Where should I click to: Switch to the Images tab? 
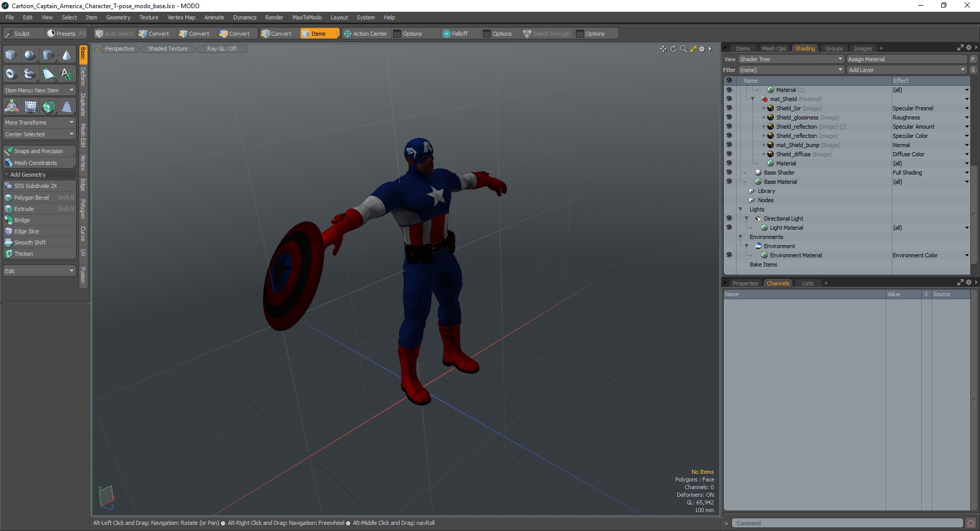(863, 49)
